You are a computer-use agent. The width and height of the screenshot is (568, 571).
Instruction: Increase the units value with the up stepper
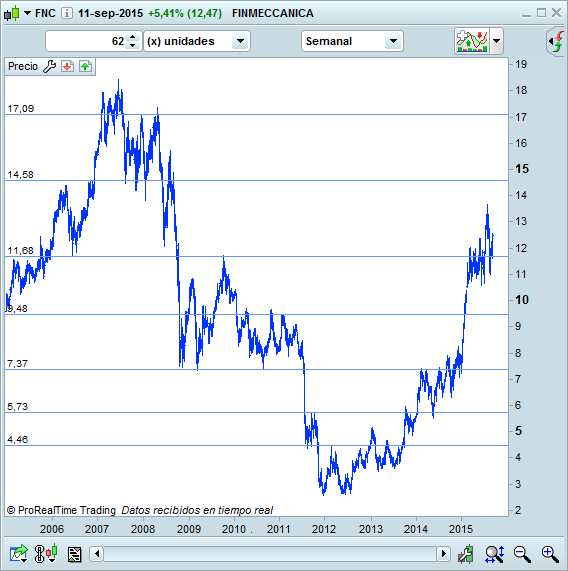pos(133,37)
